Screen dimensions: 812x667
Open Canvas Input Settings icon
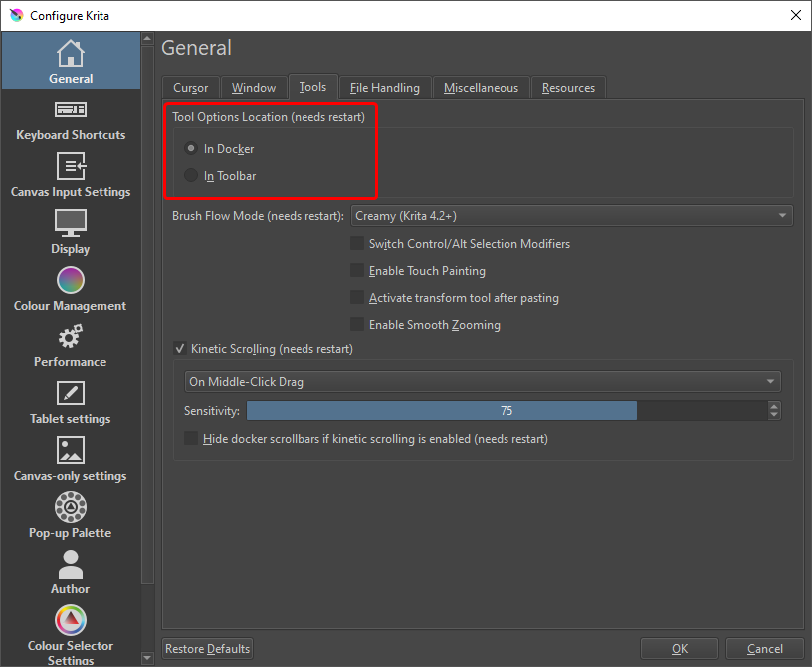71,166
